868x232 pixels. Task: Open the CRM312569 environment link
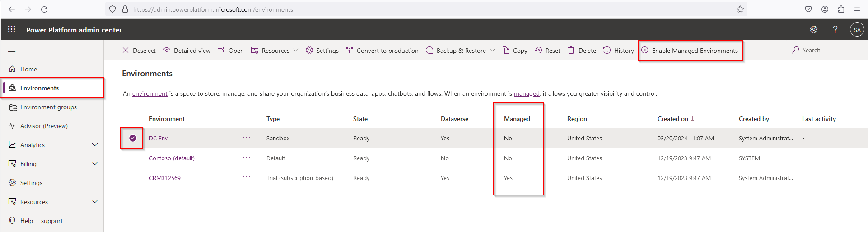(165, 178)
